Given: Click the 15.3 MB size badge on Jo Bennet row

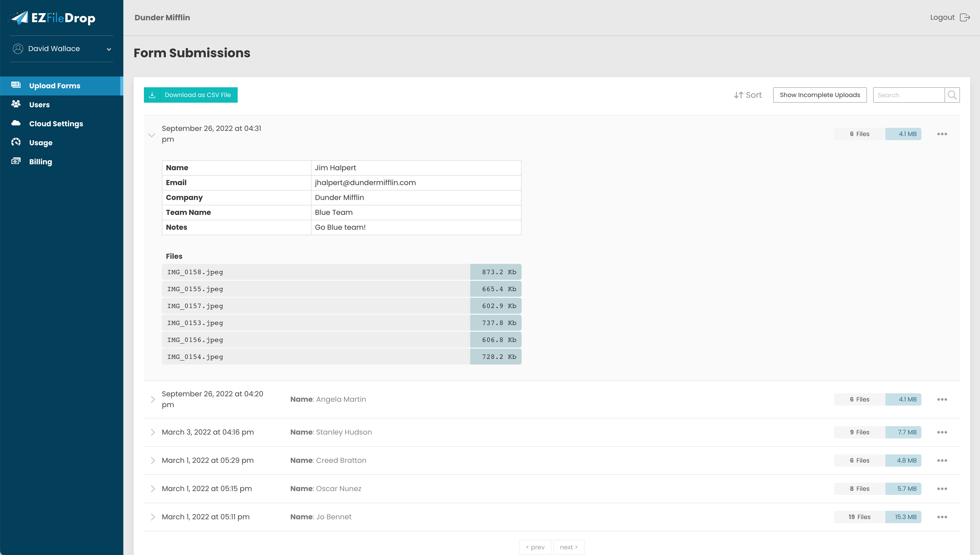Looking at the screenshot, I should tap(903, 517).
